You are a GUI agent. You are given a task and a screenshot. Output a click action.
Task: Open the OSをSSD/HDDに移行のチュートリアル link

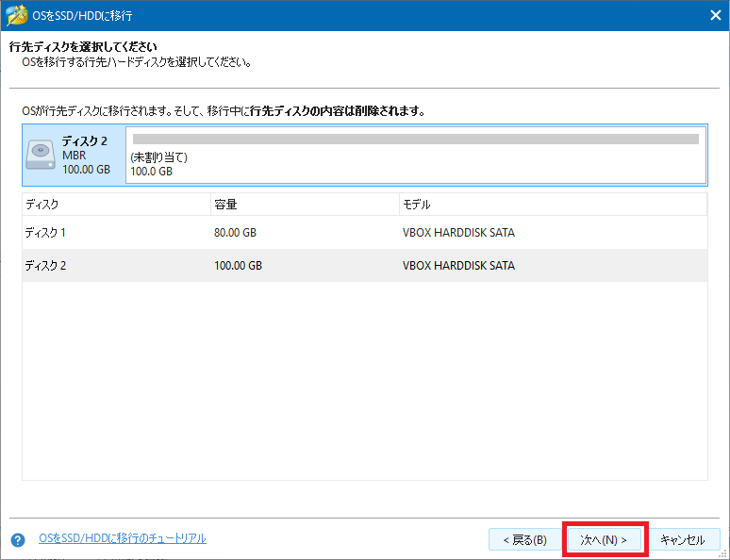click(123, 538)
